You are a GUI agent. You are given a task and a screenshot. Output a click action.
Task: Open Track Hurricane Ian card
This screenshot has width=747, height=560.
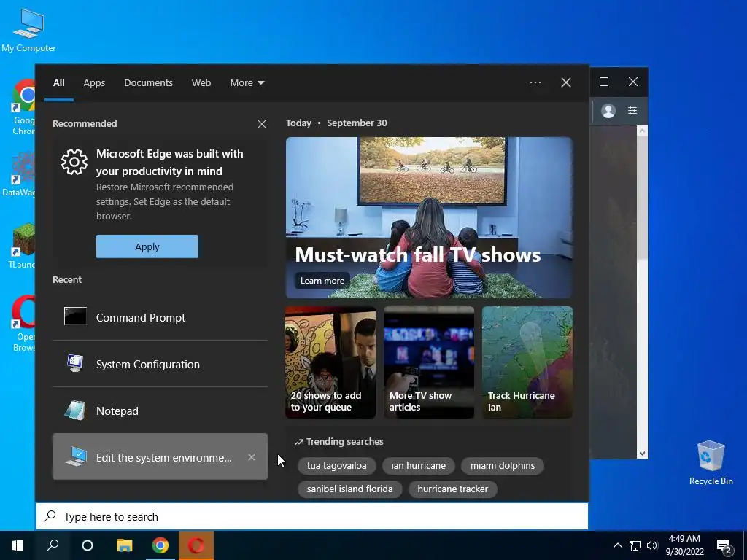click(527, 362)
